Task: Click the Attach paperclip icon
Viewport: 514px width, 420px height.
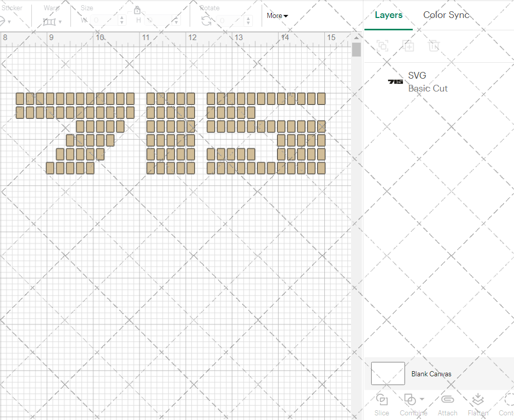Action: point(447,399)
